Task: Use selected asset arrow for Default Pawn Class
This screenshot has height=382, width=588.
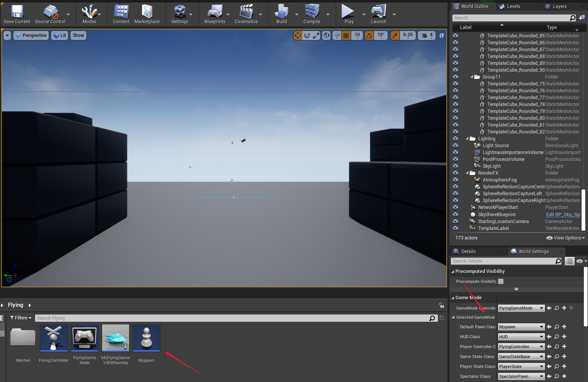Action: [549, 327]
